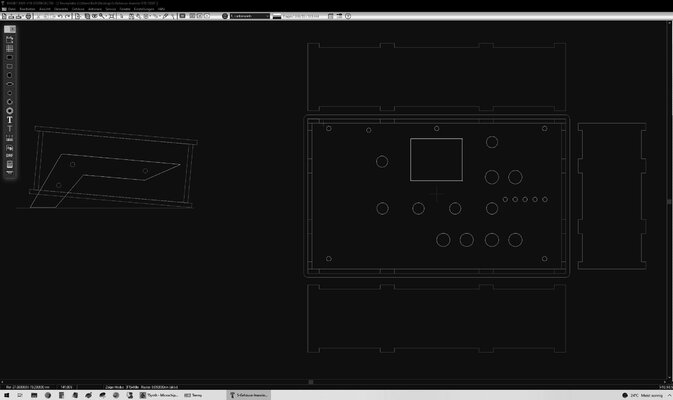
Task: Select the thin T text tool
Action: [9, 129]
